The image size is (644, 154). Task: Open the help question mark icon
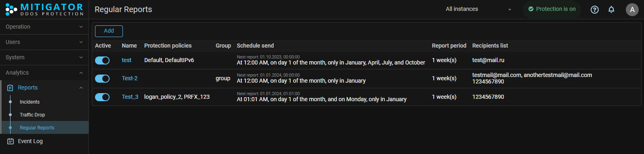click(x=594, y=10)
